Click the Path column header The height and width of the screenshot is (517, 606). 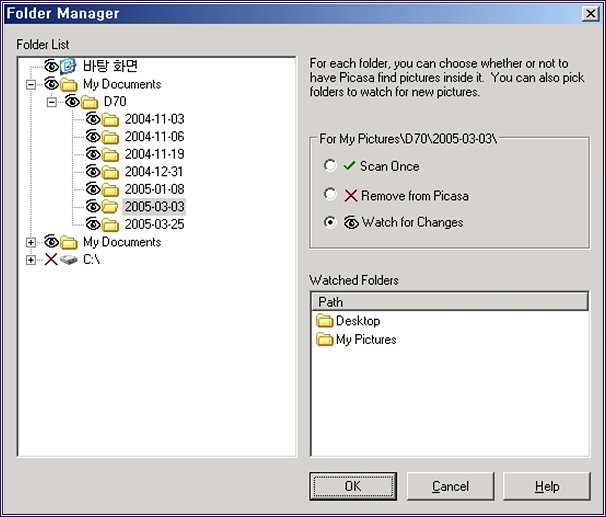pos(449,301)
